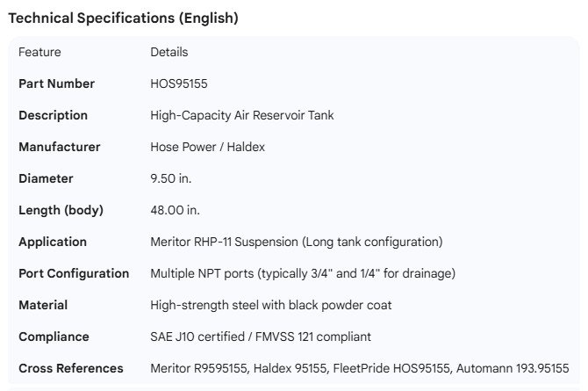Click the 9.50 in. diameter value
Viewport: 588px width, 391px height.
tap(171, 179)
